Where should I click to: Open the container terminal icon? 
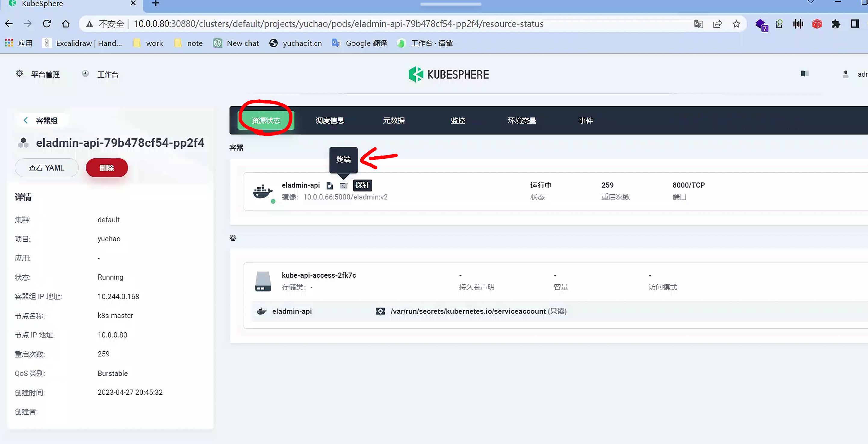click(343, 186)
